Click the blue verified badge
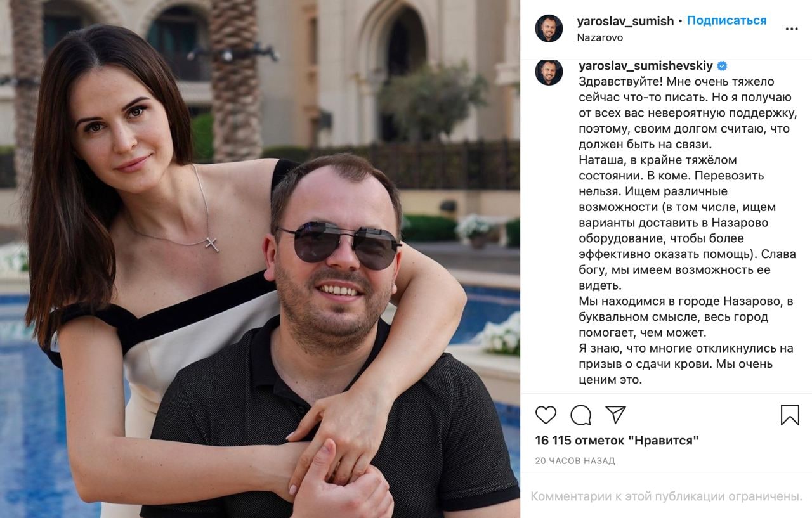The image size is (812, 518). (722, 66)
